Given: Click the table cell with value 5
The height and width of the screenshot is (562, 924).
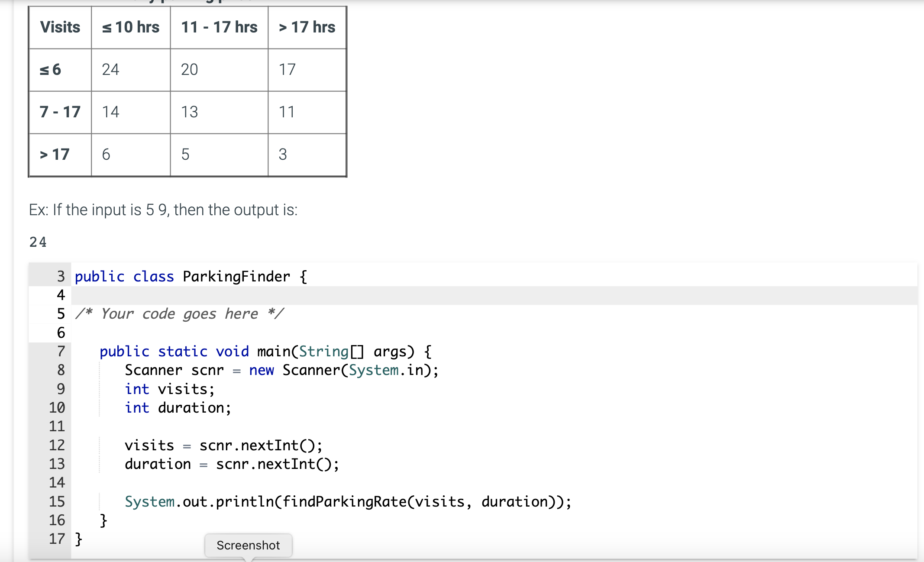Looking at the screenshot, I should (x=219, y=155).
